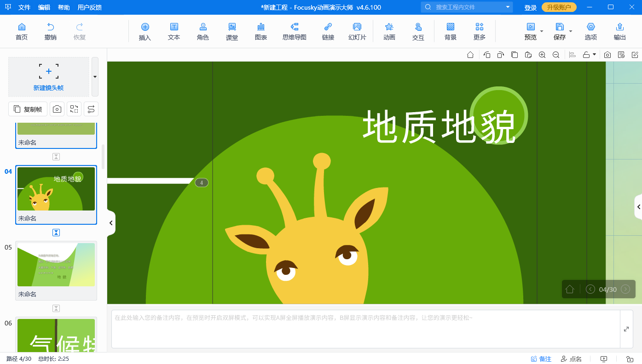Viewport: 642px width, 364px height.
Task: Add a 链接 hyperlink
Action: click(328, 32)
